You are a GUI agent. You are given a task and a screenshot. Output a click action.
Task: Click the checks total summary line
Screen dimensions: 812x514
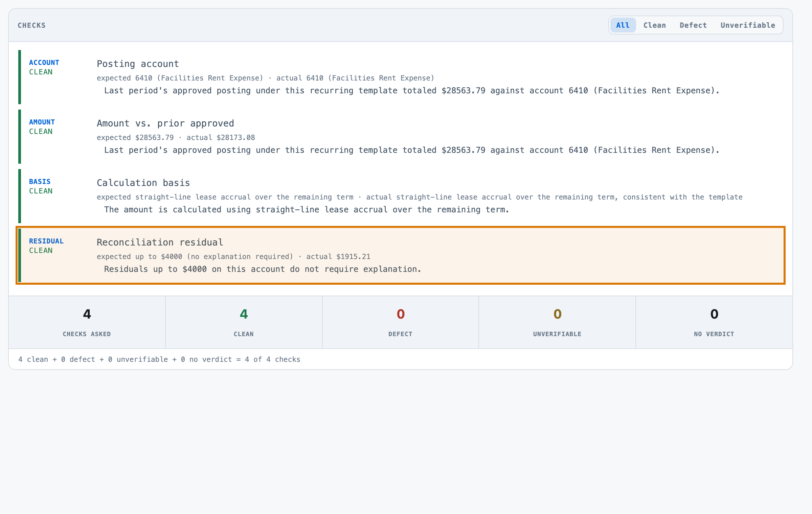tap(159, 359)
